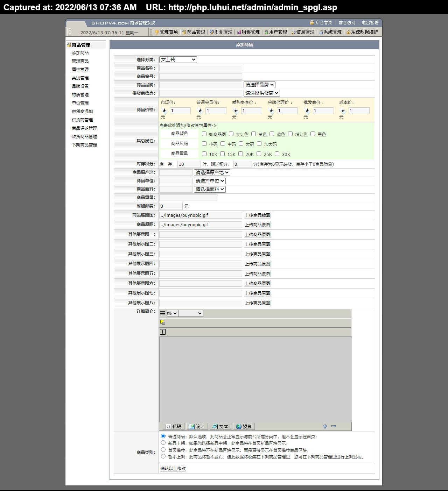Open the 请选择品牌 dropdown
The image size is (448, 491).
[x=260, y=85]
